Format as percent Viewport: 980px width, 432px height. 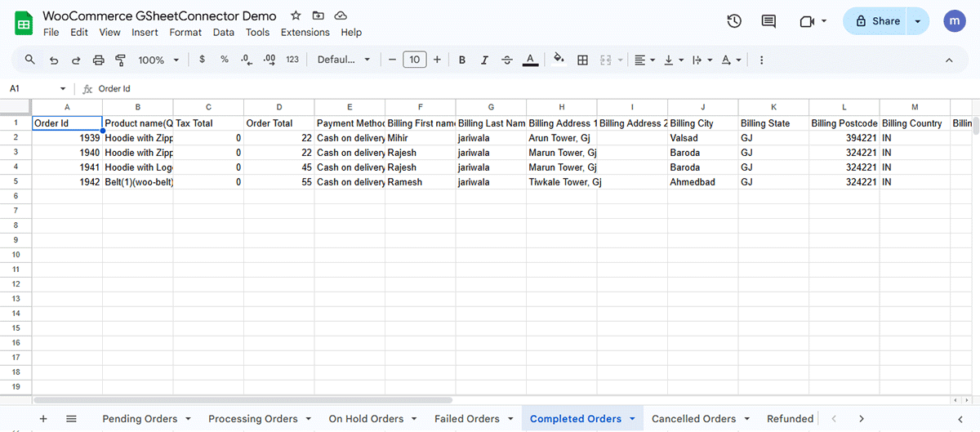point(225,60)
